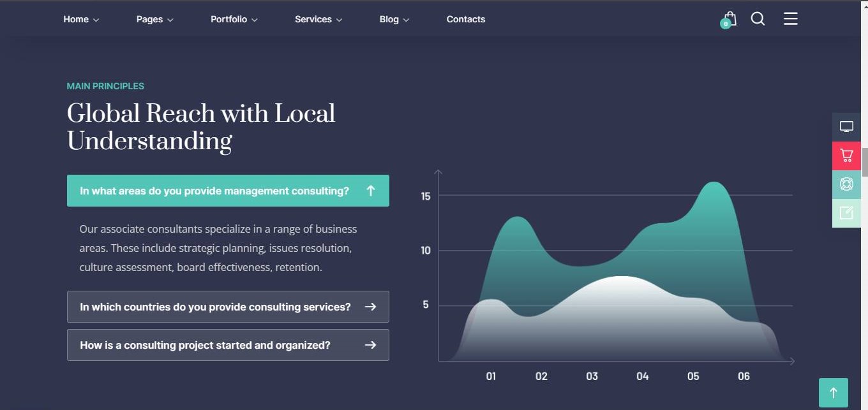Screen dimensions: 868x410
Task: Expand the Pages dropdown chevron
Action: (x=170, y=20)
